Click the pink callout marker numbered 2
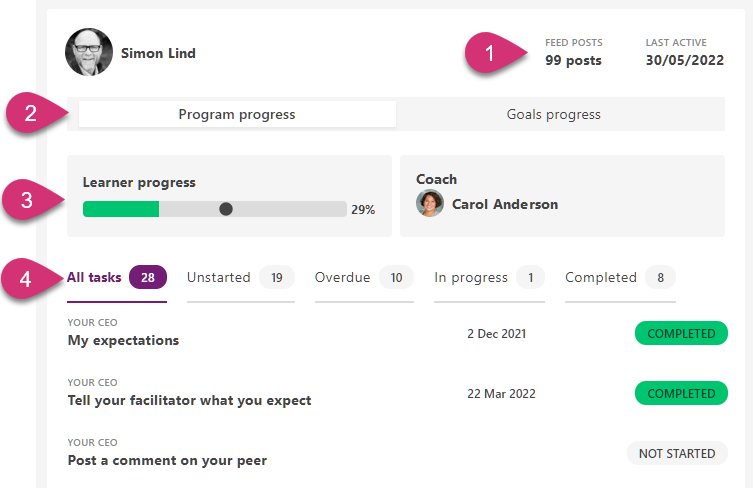 [x=31, y=113]
